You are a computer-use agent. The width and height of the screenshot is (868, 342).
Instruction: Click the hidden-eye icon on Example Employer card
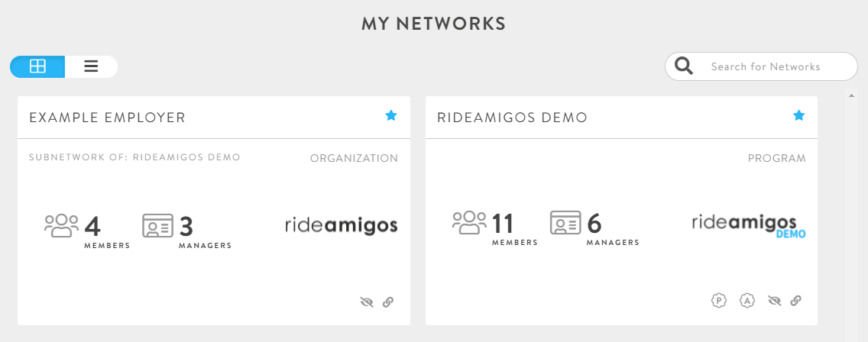pyautogui.click(x=367, y=302)
